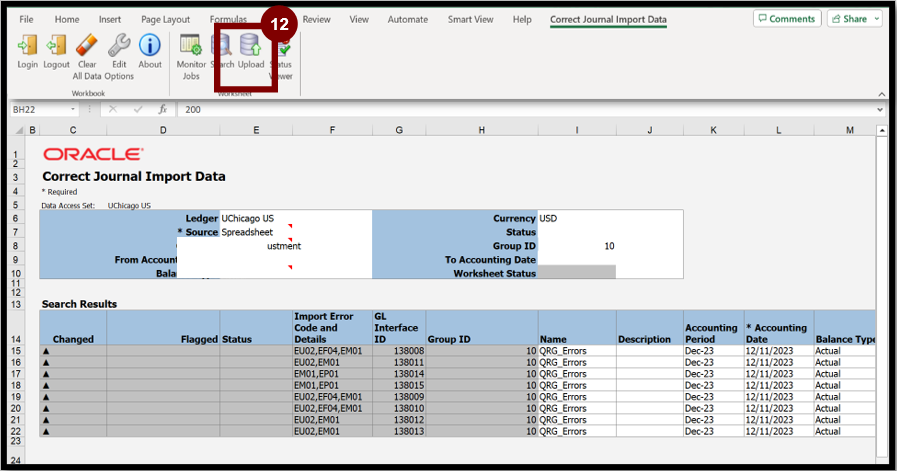This screenshot has width=897, height=471.
Task: Click GL Interface ID 138015
Action: (x=408, y=385)
